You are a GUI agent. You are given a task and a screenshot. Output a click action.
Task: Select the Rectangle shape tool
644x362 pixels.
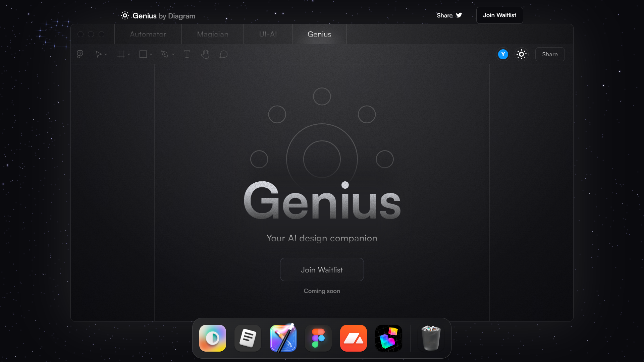coord(143,54)
